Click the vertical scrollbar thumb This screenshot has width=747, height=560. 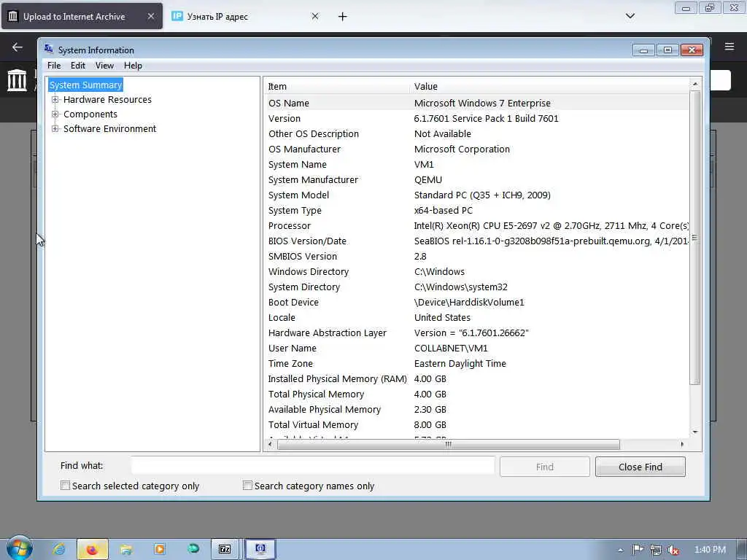pyautogui.click(x=695, y=237)
